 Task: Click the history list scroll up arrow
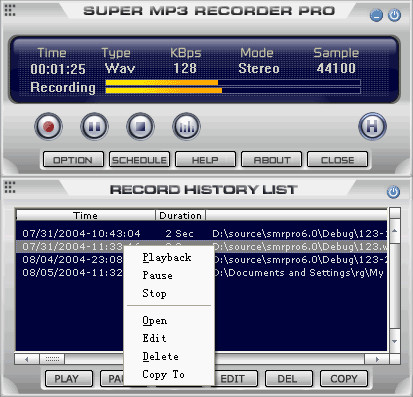coord(395,230)
